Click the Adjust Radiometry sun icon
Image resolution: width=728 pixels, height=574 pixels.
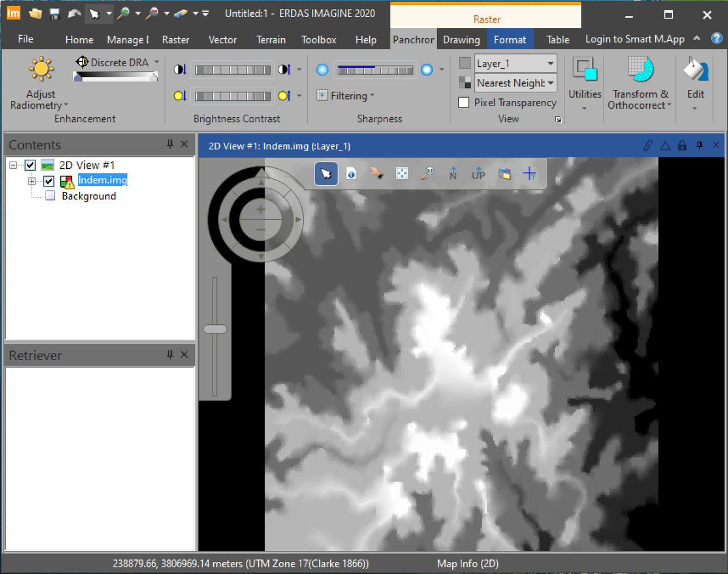coord(41,69)
